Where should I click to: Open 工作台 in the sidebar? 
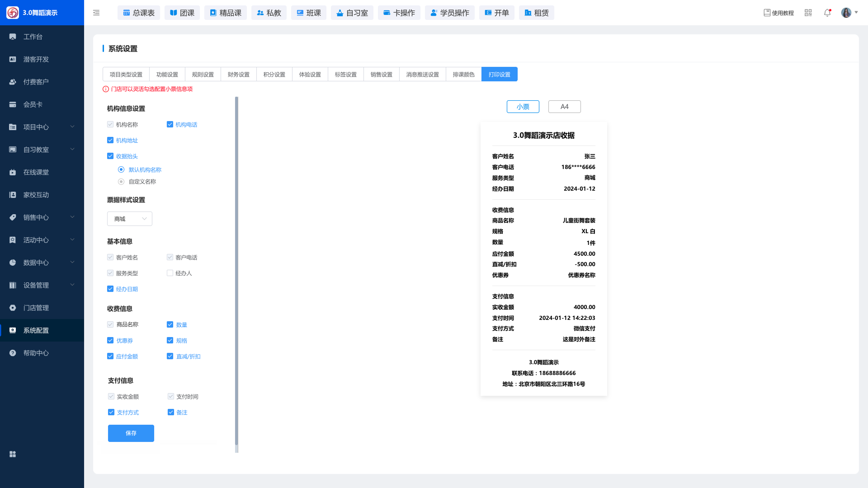point(33,37)
